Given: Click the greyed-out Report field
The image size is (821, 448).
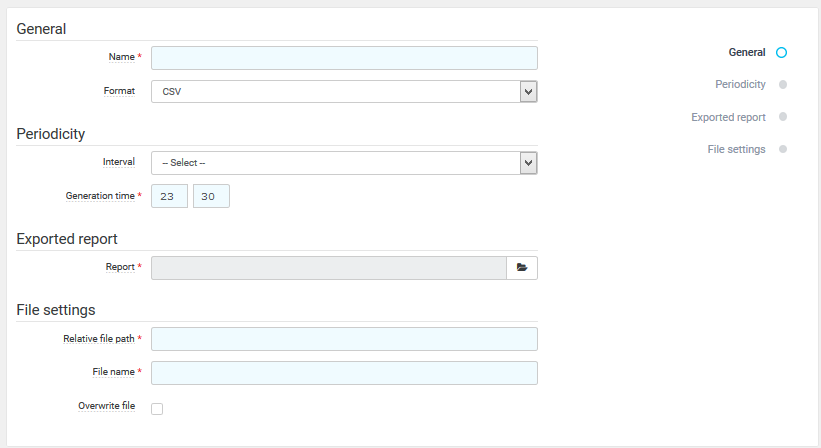Looking at the screenshot, I should pos(328,268).
